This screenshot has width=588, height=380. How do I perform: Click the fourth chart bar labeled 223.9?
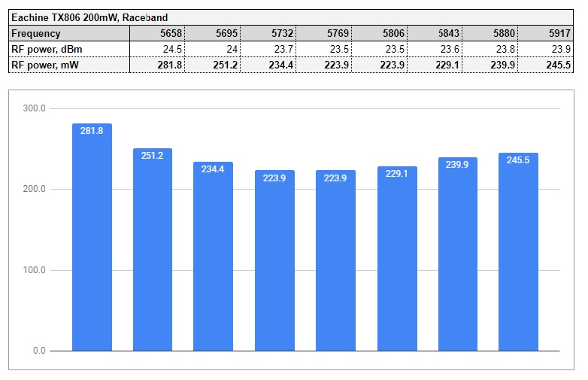pyautogui.click(x=275, y=260)
